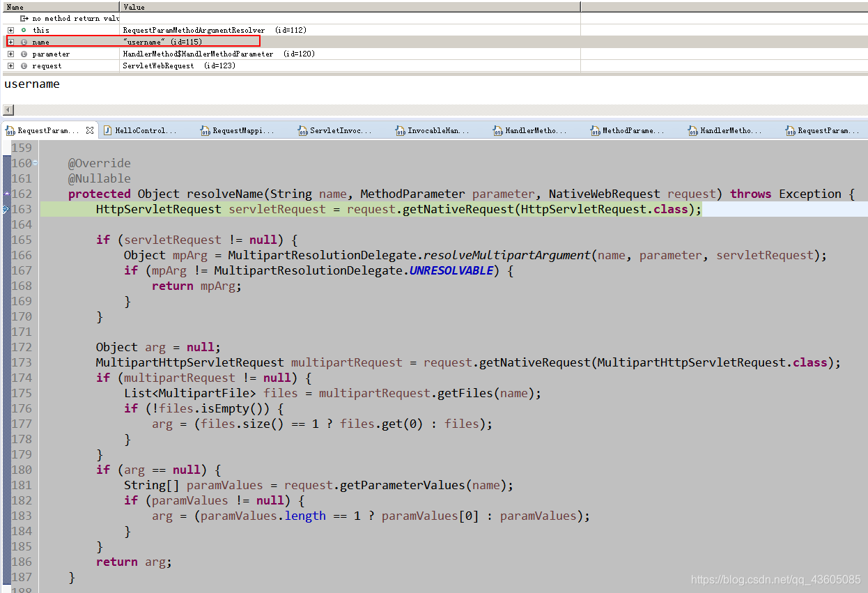Select the 'no method return value' row

coord(75,18)
